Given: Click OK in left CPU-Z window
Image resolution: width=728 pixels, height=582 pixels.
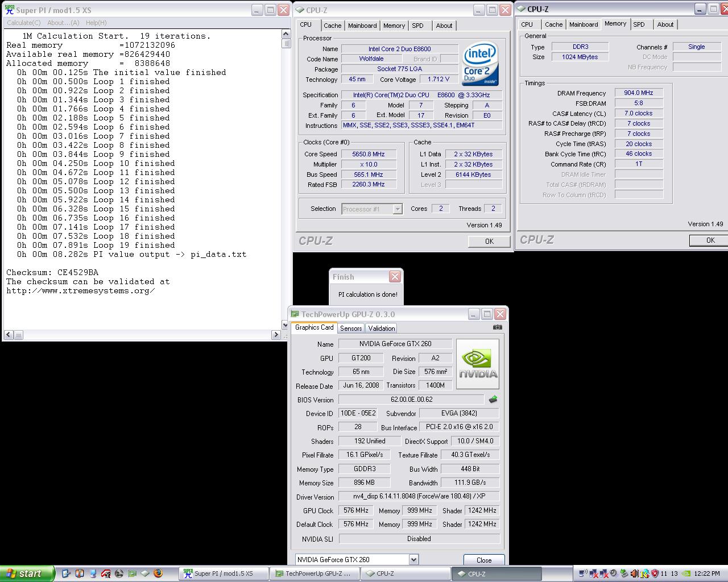Looking at the screenshot, I should pos(489,241).
